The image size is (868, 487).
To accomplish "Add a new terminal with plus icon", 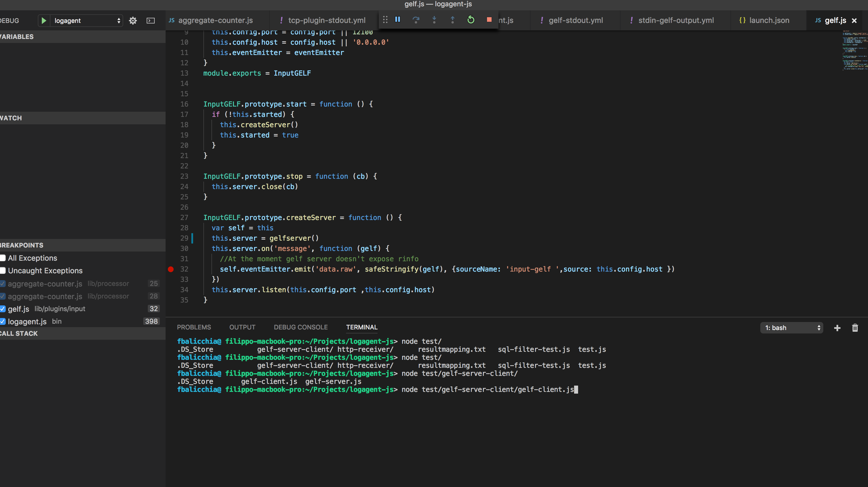I will pyautogui.click(x=837, y=328).
